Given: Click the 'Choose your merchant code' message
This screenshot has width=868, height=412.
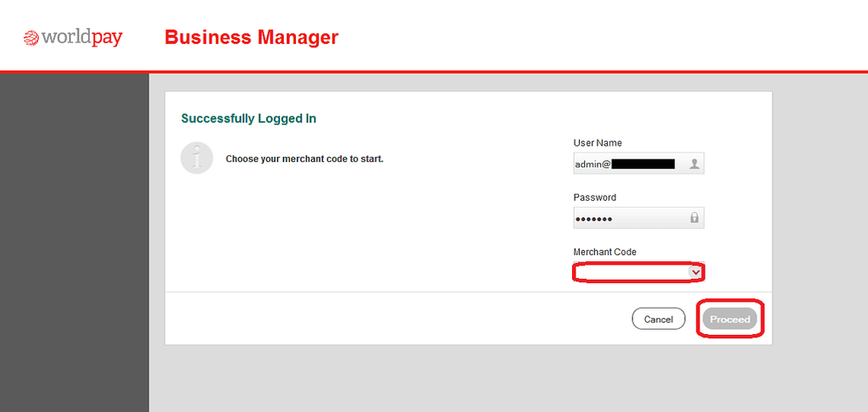Looking at the screenshot, I should (304, 159).
